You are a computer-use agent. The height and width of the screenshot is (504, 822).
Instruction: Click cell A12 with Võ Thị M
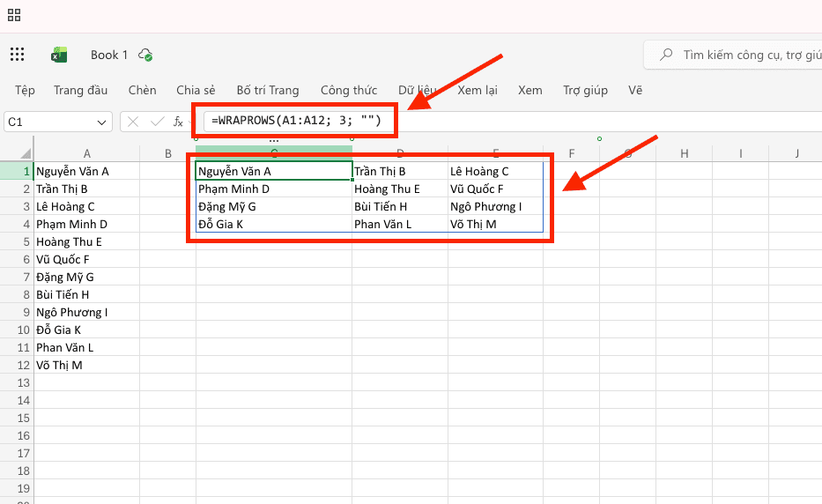pos(87,365)
